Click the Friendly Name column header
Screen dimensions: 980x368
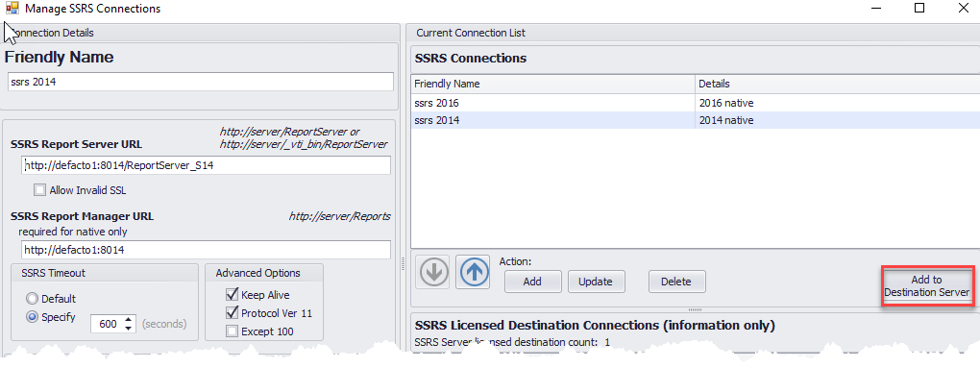pos(553,84)
